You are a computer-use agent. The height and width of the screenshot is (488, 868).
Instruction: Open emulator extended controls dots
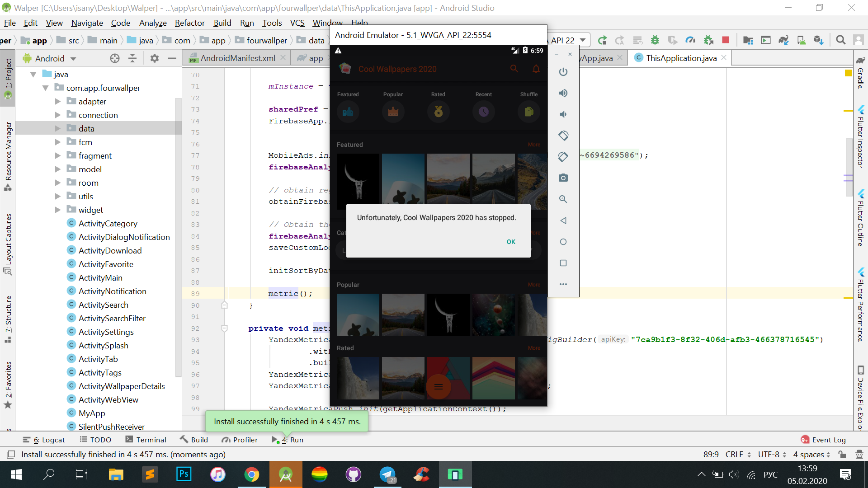(563, 284)
